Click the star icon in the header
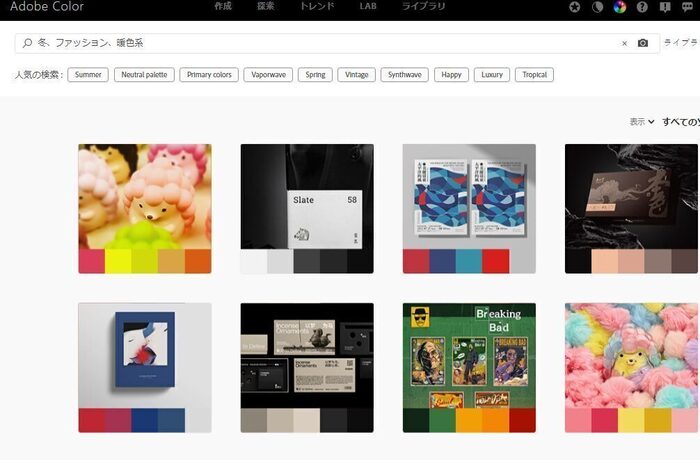700x460 pixels. click(x=575, y=7)
